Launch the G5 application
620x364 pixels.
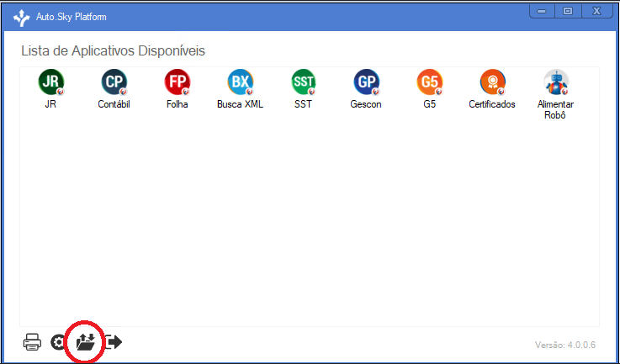tap(429, 82)
